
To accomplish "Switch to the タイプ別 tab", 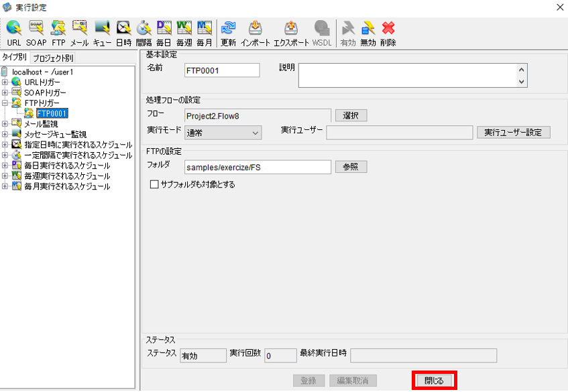I will point(15,57).
